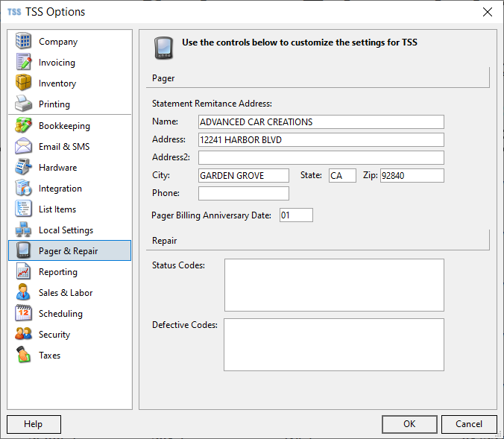Open the Taxes hand icon
Viewport: 504px width, 439px height.
pos(23,355)
